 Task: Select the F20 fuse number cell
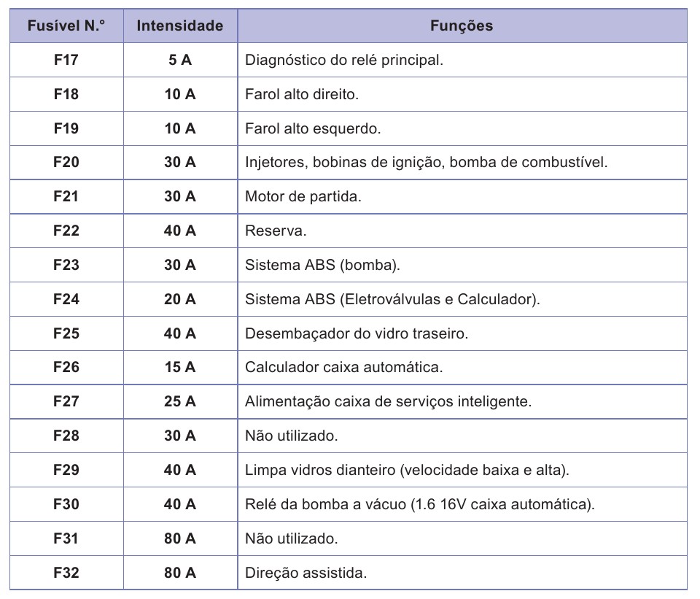point(66,162)
